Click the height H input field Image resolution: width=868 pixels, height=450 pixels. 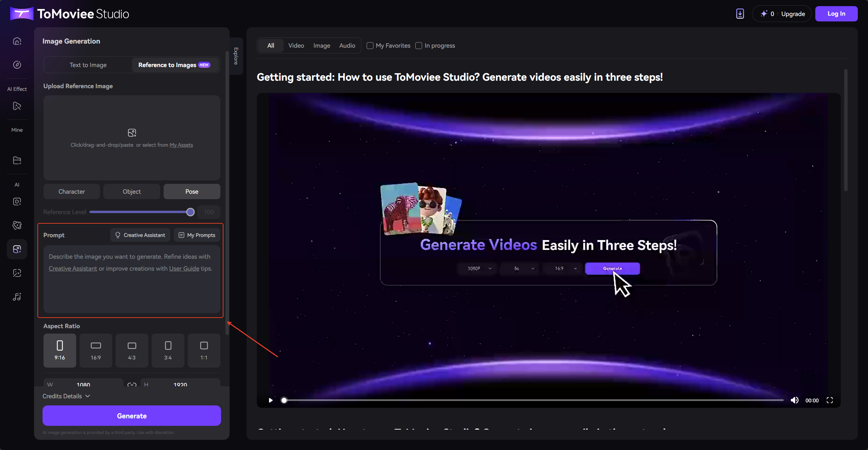(180, 383)
